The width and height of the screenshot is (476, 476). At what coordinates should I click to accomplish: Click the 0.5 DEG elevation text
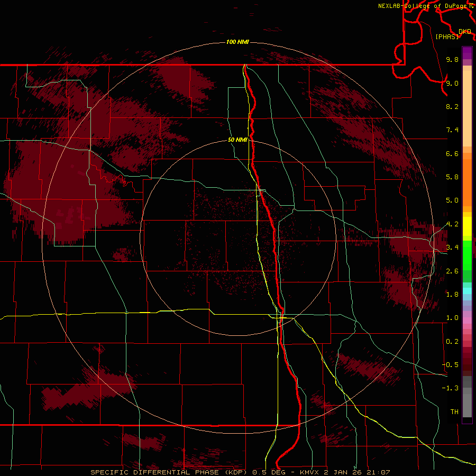point(269,472)
